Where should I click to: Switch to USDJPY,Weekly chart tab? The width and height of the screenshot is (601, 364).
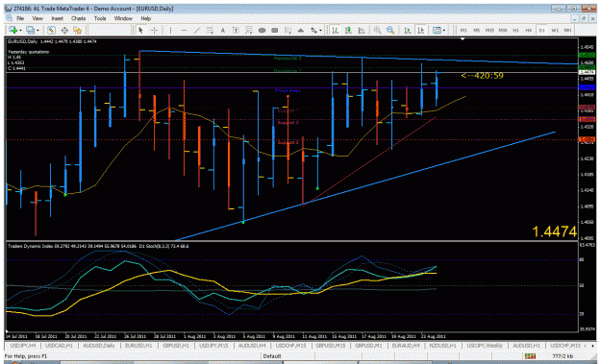tap(485, 346)
